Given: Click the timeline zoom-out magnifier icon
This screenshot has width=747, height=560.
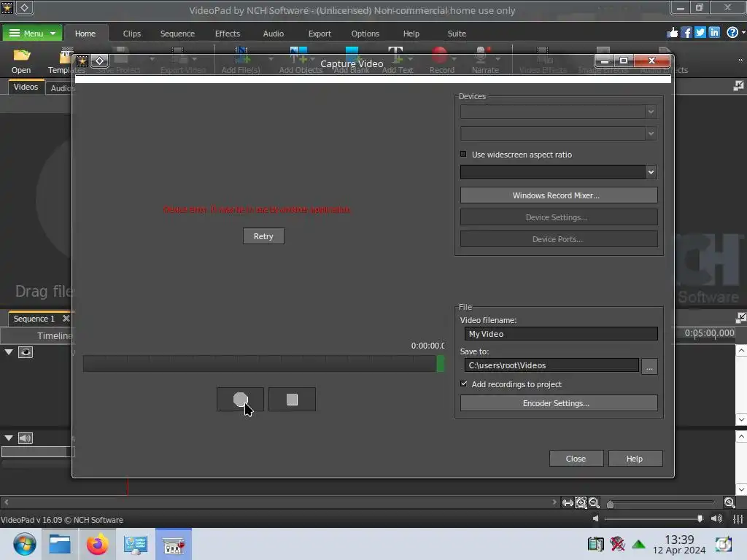Looking at the screenshot, I should (x=594, y=502).
